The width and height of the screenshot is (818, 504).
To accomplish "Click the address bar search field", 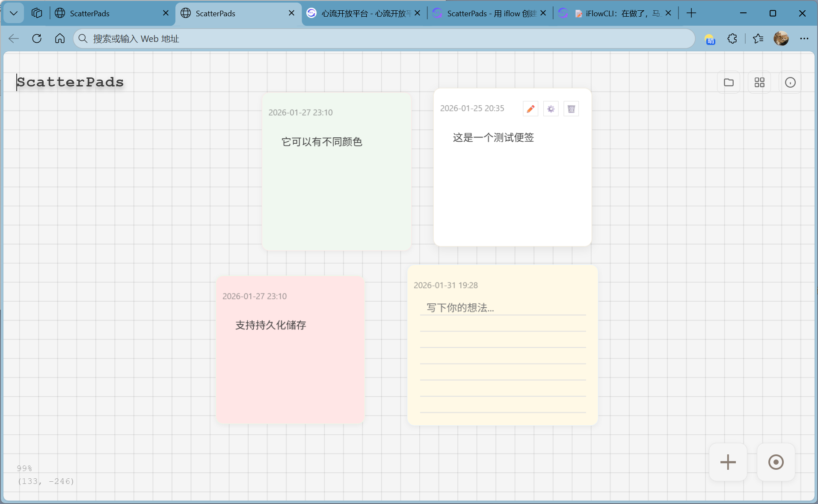I will click(x=385, y=39).
